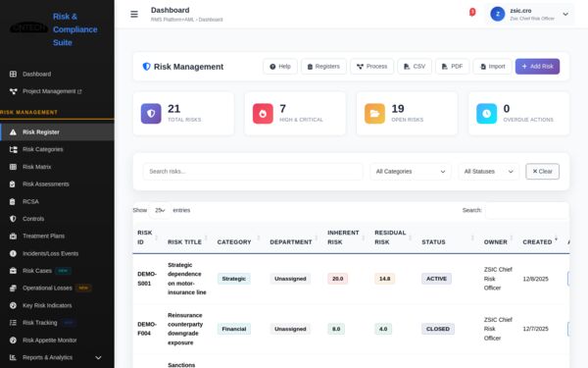
Task: Click the Add Risk button
Action: [537, 67]
